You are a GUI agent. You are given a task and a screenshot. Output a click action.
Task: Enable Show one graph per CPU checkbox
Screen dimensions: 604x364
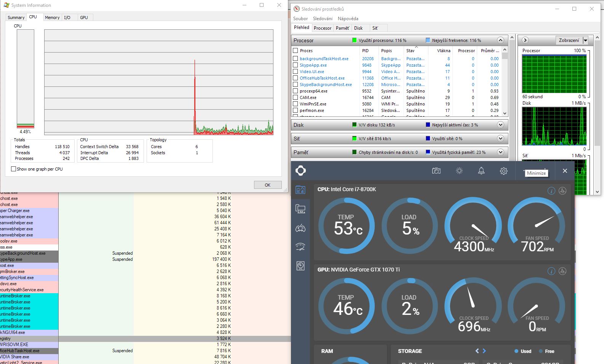[x=14, y=169]
